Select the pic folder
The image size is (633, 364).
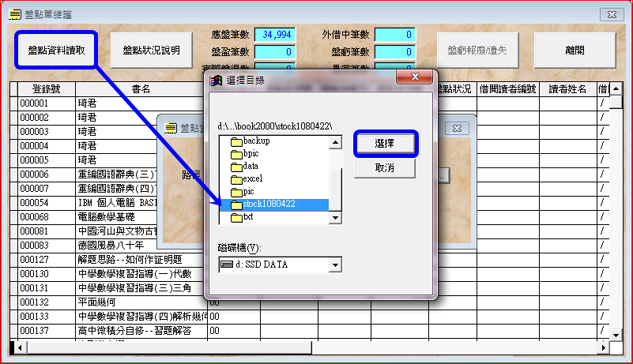pyautogui.click(x=243, y=192)
